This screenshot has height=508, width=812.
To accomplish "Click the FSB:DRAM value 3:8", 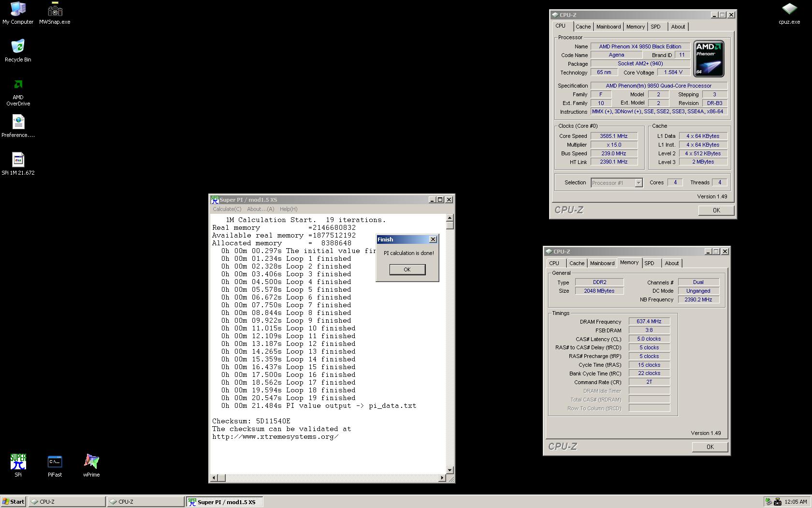I will 649,330.
